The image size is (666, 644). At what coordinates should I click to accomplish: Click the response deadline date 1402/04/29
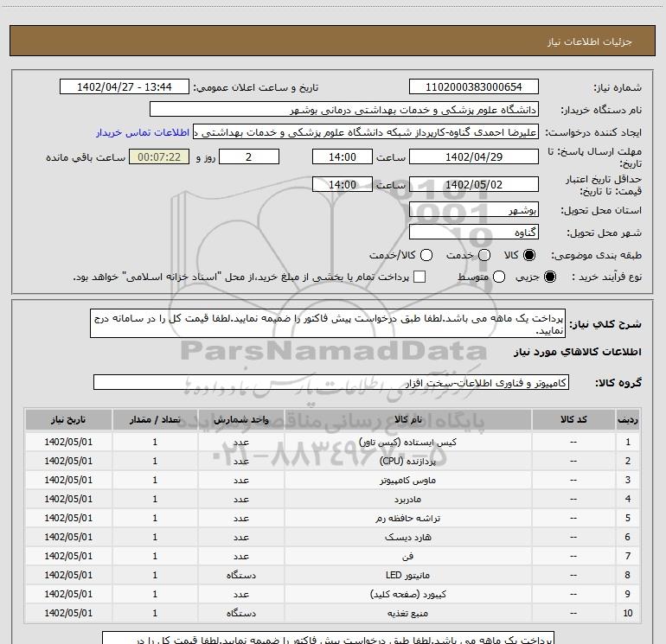pos(473,156)
